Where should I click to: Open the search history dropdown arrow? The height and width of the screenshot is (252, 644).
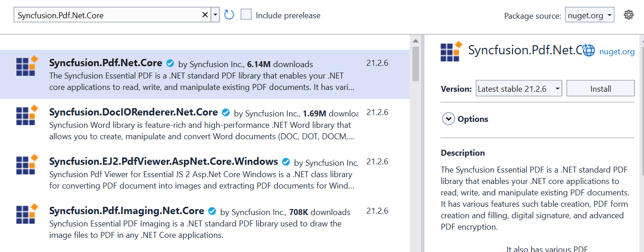(215, 15)
